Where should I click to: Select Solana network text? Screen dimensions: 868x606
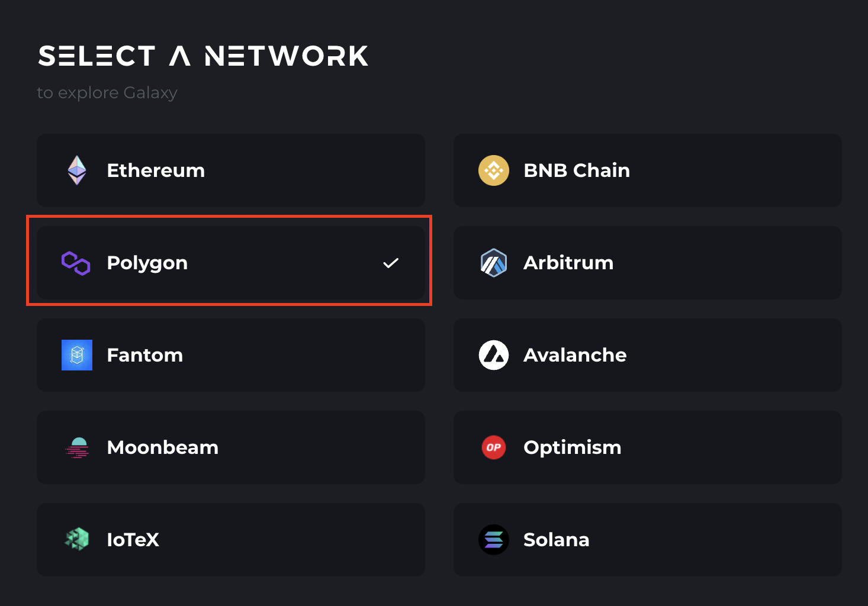[556, 540]
